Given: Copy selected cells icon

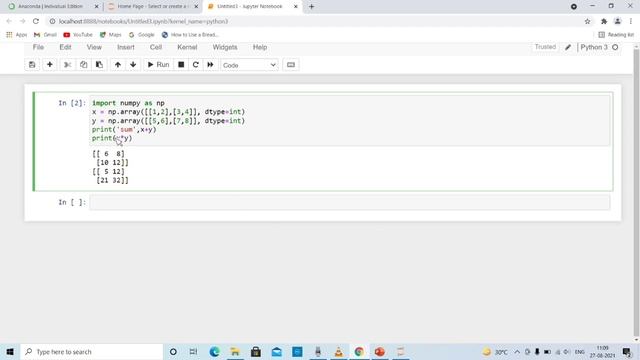Looking at the screenshot, I should click(x=83, y=65).
